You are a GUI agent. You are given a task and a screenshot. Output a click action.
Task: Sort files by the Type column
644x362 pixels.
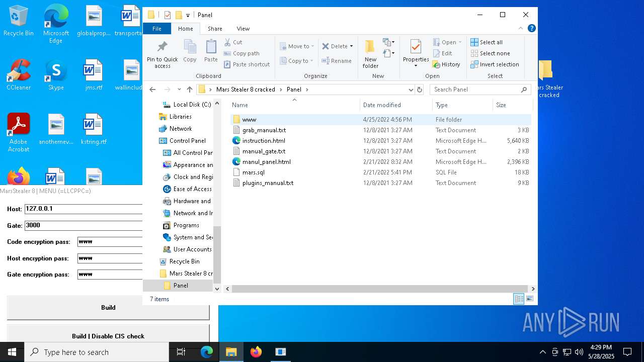coord(462,105)
